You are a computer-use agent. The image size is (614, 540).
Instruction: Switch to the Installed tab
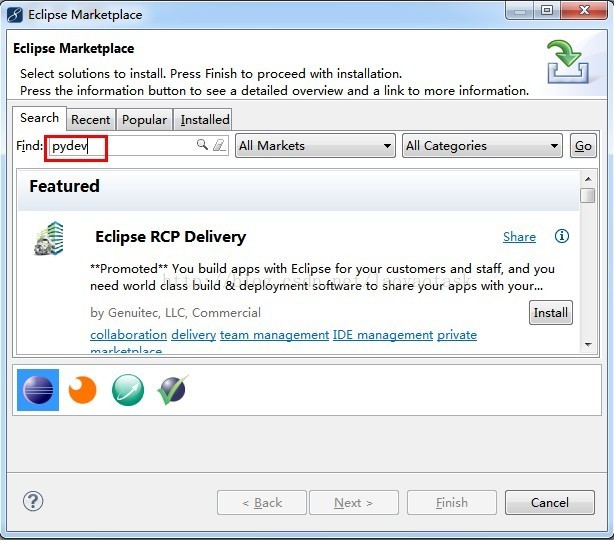click(x=204, y=119)
